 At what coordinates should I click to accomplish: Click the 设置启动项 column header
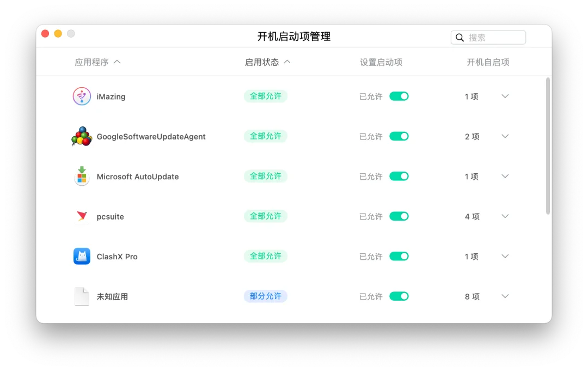point(381,62)
